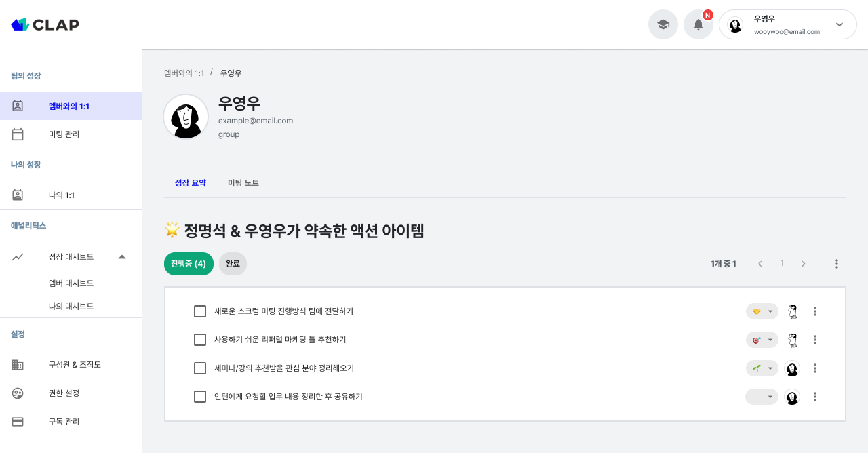Mark 세미나/강의 추천받을 관심 분야 item as done
The image size is (868, 453).
[x=200, y=368]
